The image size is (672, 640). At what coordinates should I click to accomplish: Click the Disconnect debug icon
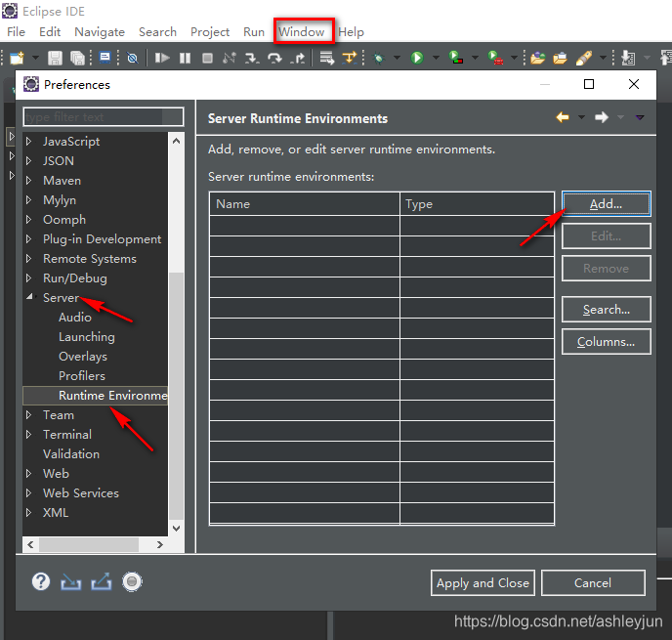click(x=230, y=58)
